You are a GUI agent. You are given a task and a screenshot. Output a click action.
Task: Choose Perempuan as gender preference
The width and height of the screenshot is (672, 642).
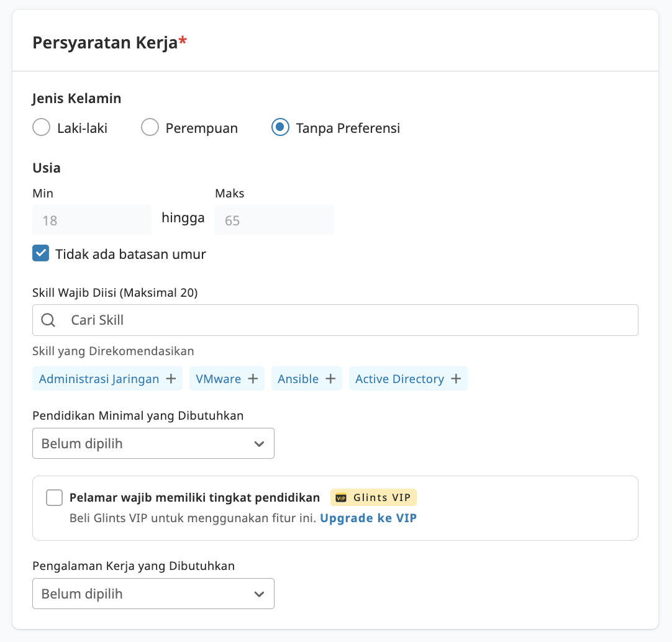pos(150,127)
